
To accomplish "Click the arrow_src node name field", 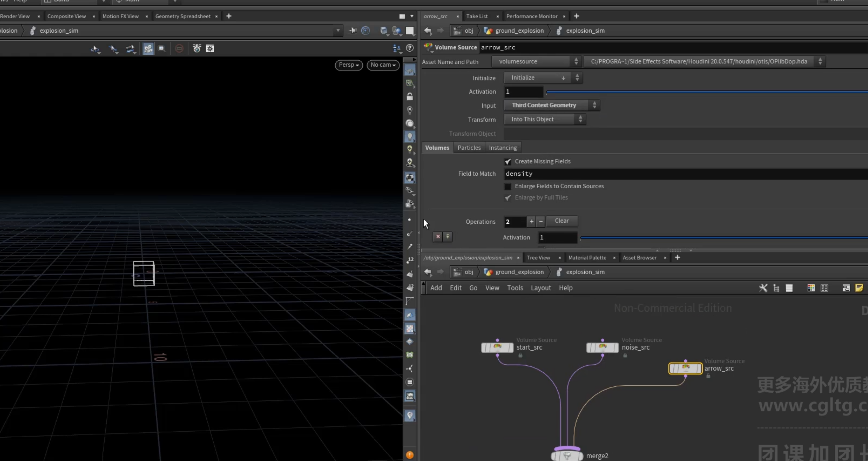I will (x=673, y=47).
